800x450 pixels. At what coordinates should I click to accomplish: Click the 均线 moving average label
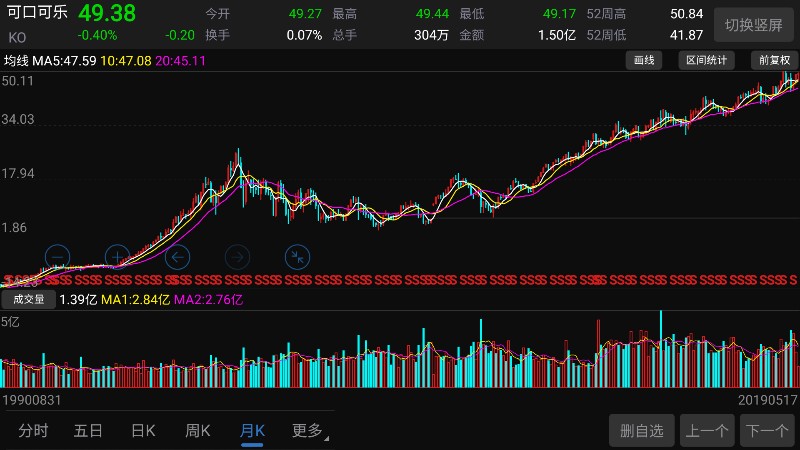(15, 61)
